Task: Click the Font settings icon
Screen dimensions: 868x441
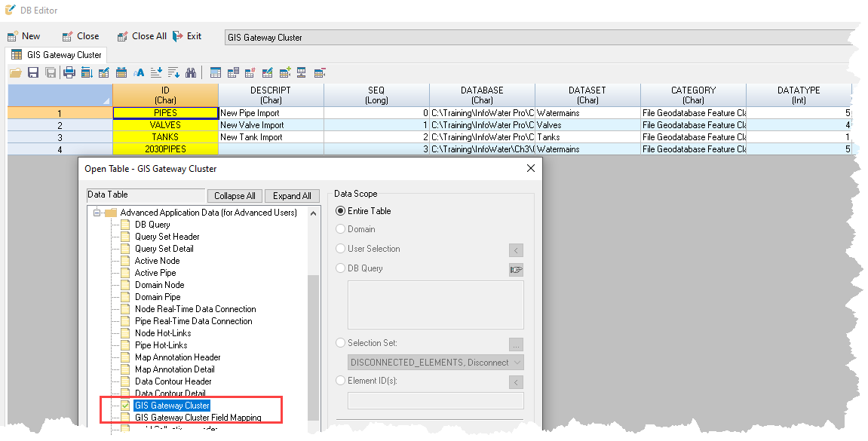Action: click(138, 72)
